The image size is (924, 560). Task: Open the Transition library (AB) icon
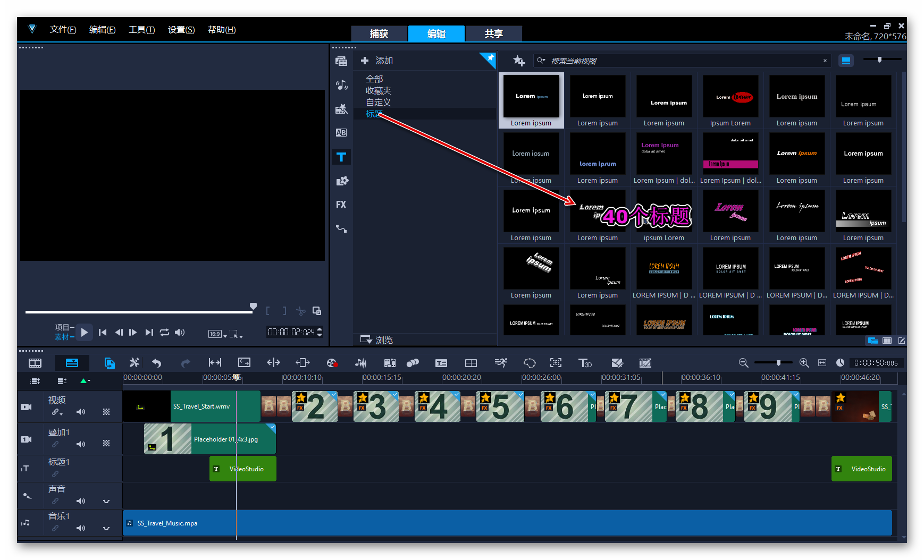(341, 133)
